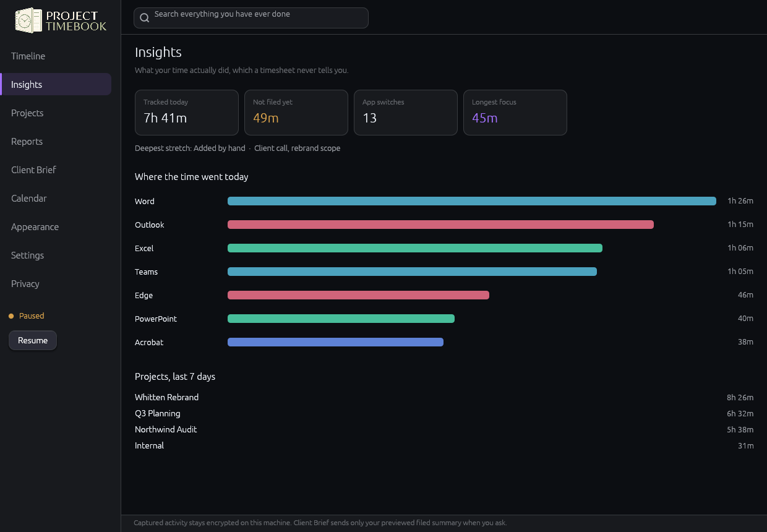The image size is (767, 532).
Task: Click the Excel app label
Action: click(x=144, y=248)
